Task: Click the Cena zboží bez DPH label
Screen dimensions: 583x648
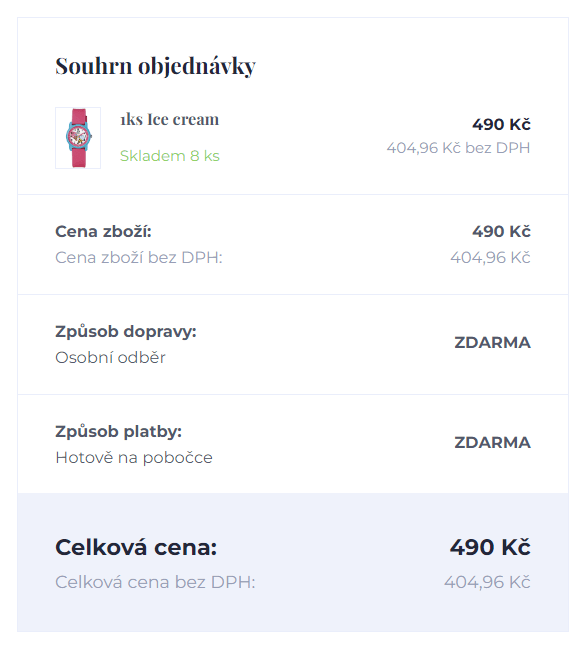Action: pos(139,257)
